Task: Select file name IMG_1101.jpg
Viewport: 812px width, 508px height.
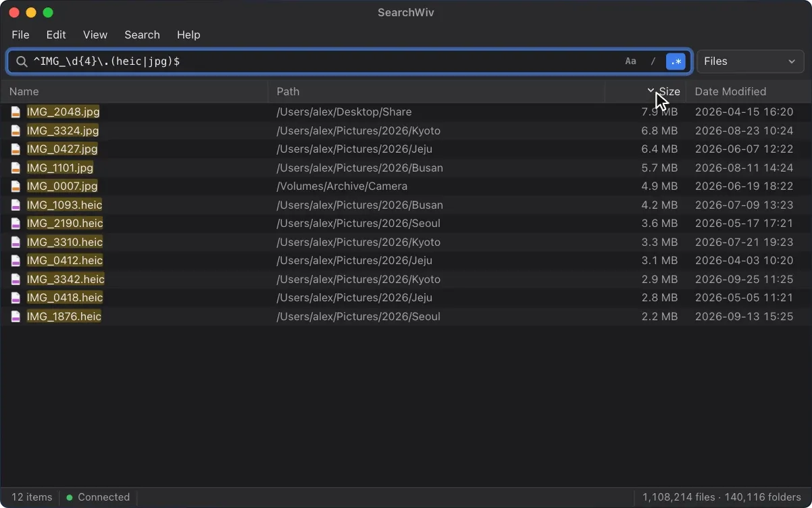Action: click(60, 168)
